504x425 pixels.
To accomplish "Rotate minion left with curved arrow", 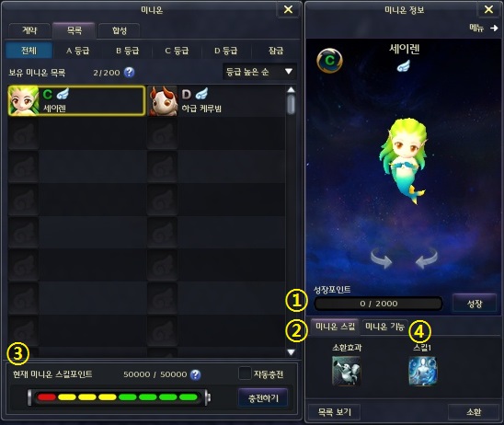I will pyautogui.click(x=381, y=258).
